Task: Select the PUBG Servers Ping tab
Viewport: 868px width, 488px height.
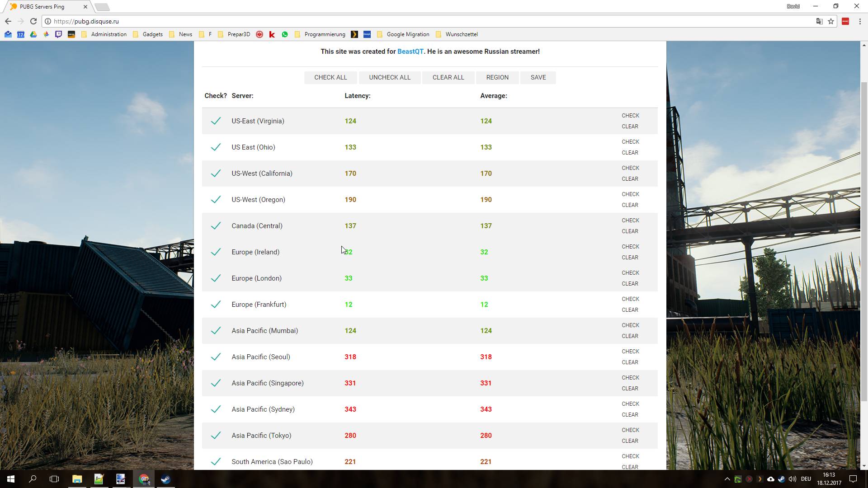Action: coord(49,7)
